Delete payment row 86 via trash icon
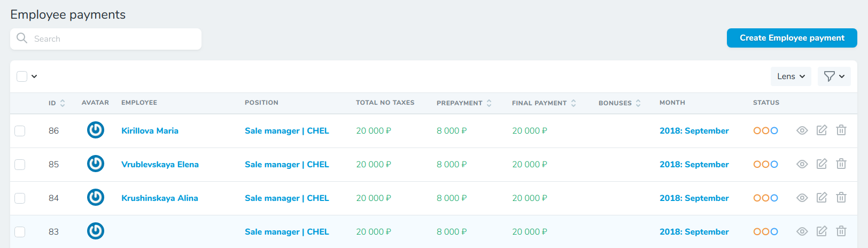868x248 pixels. click(x=841, y=130)
